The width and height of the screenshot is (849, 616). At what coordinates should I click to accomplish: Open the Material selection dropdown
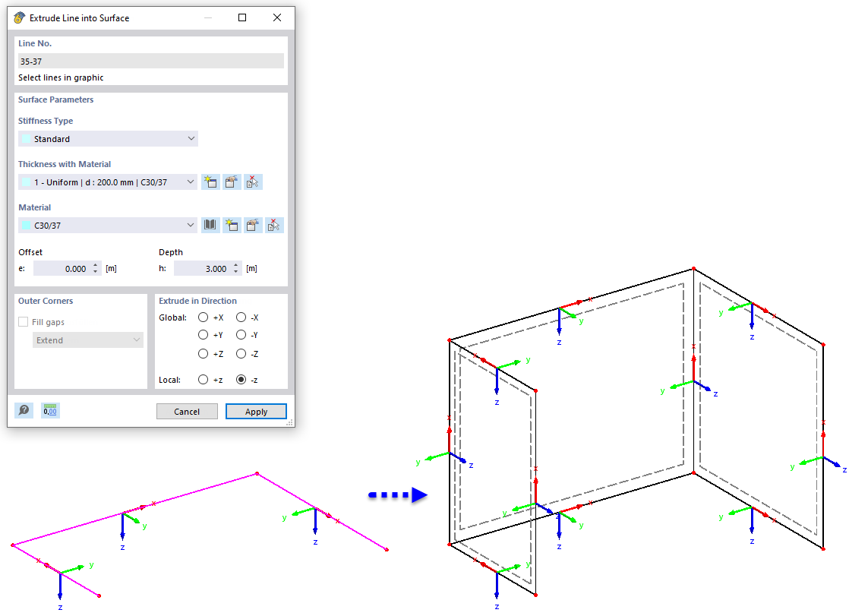pos(192,225)
